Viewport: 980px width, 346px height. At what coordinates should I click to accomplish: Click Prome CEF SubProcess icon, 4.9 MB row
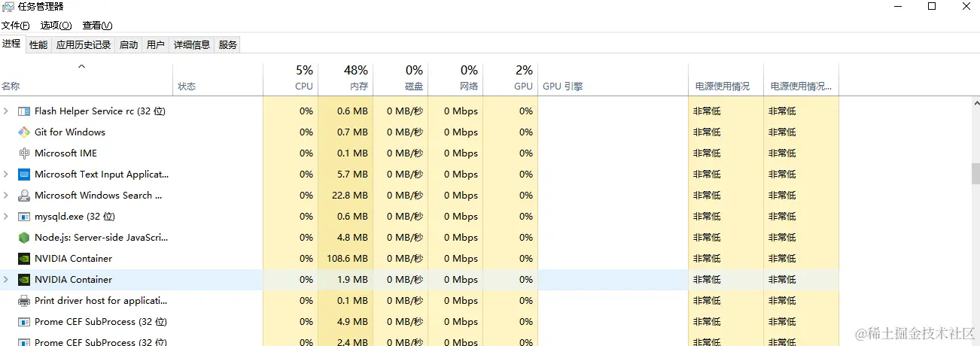pos(23,322)
